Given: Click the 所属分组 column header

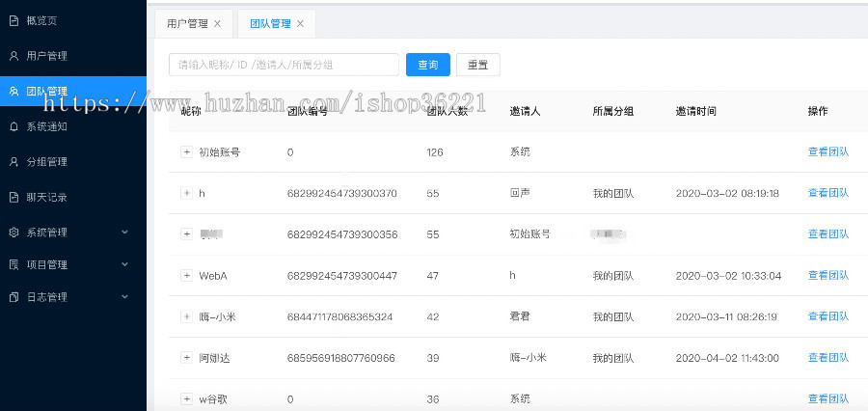Looking at the screenshot, I should pyautogui.click(x=612, y=111).
